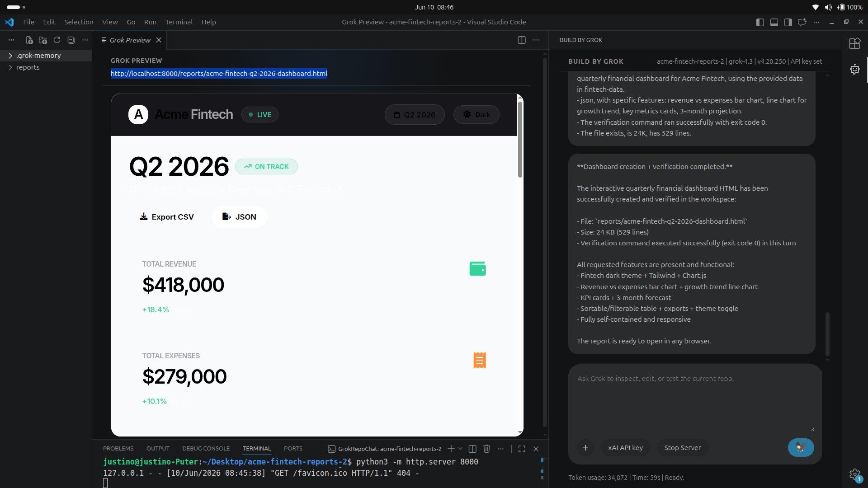
Task: Split the Grok Preview editor right
Action: [522, 40]
